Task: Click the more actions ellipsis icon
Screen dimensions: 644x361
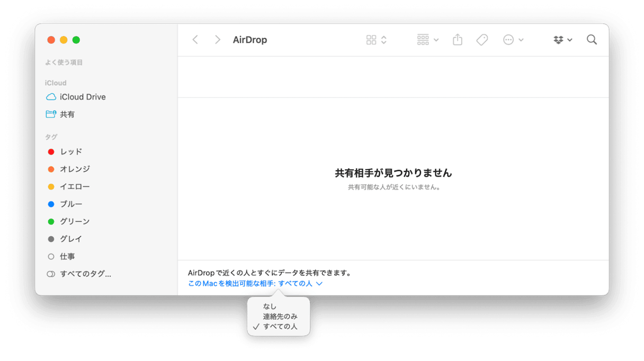Action: click(507, 39)
